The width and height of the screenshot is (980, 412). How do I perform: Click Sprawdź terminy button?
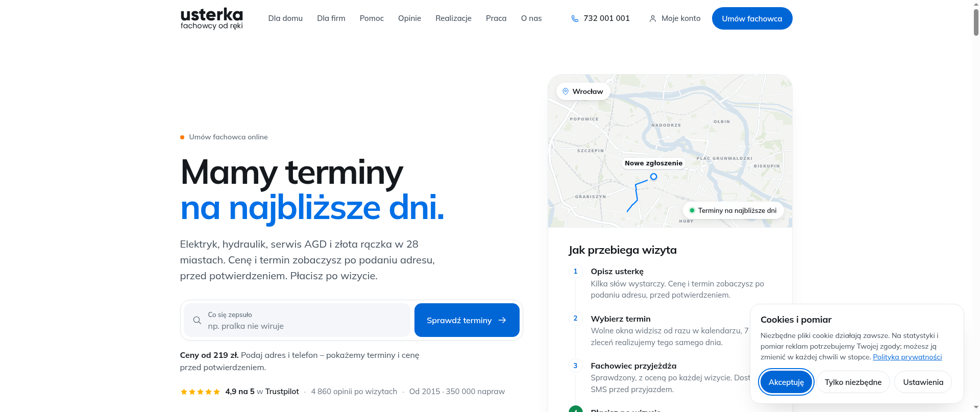467,320
